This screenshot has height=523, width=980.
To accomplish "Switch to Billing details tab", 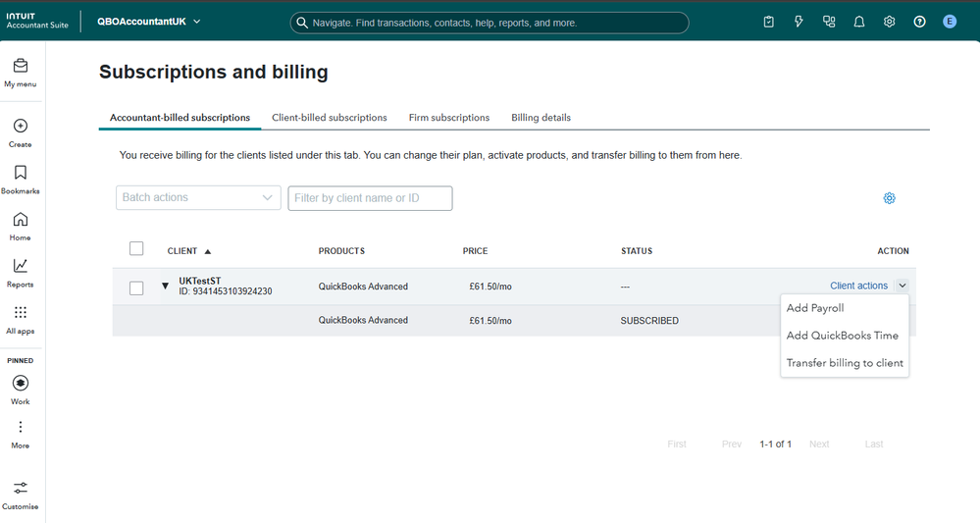I will [541, 118].
